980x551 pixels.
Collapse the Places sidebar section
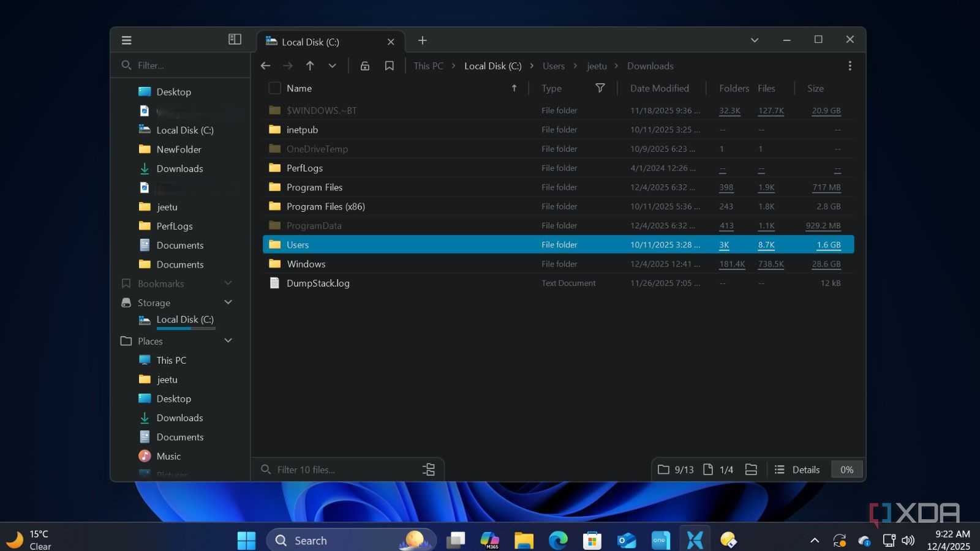(228, 340)
